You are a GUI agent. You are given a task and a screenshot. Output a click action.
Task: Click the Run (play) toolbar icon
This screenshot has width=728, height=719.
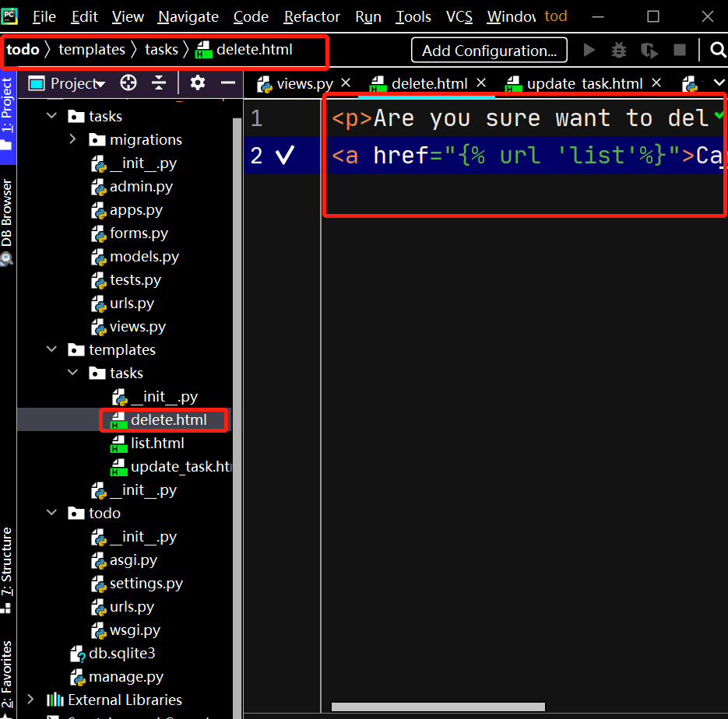point(589,50)
